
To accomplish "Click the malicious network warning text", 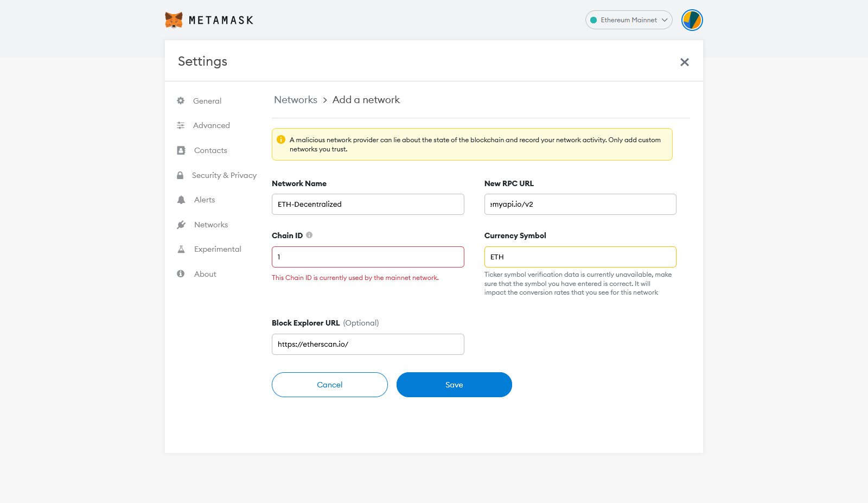I will (475, 144).
